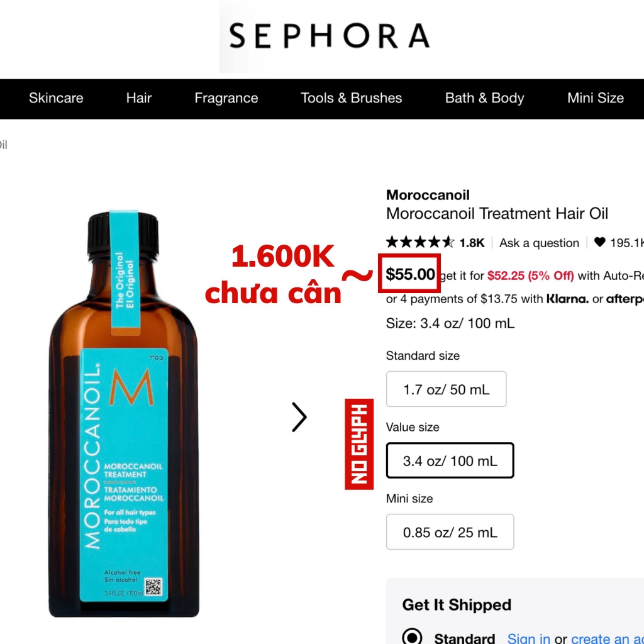Choose the 0.85 oz/ 25 mL mini size
Screen dimensions: 644x644
pos(450,532)
